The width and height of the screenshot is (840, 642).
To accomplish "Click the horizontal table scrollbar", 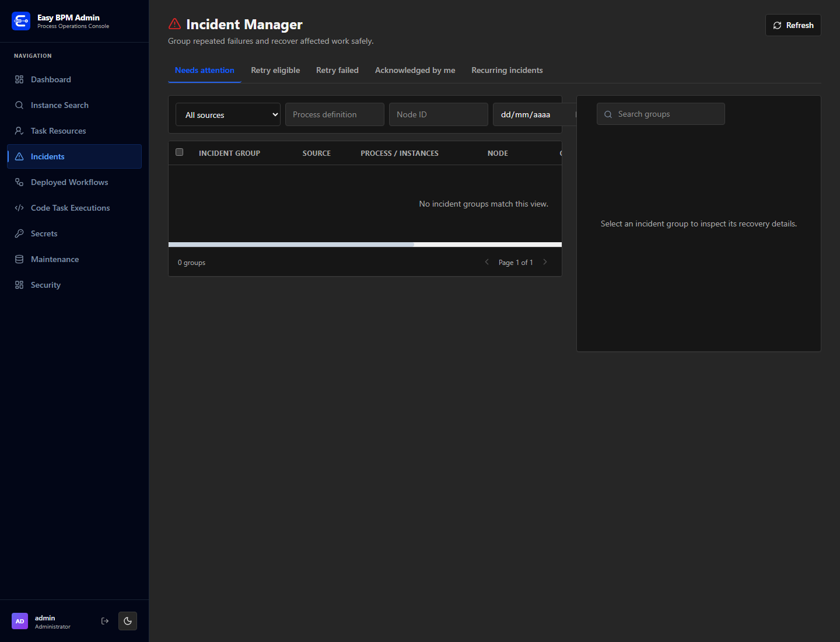I will coord(291,245).
